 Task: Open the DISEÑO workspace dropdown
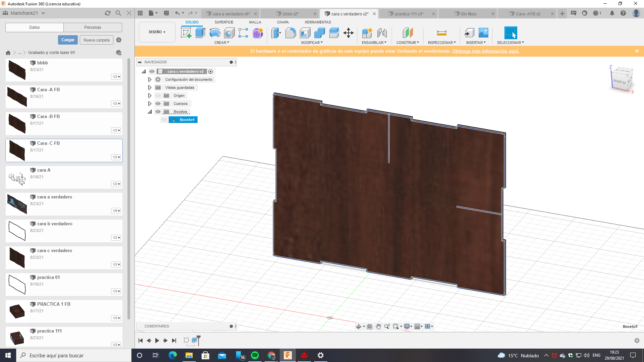pyautogui.click(x=157, y=32)
